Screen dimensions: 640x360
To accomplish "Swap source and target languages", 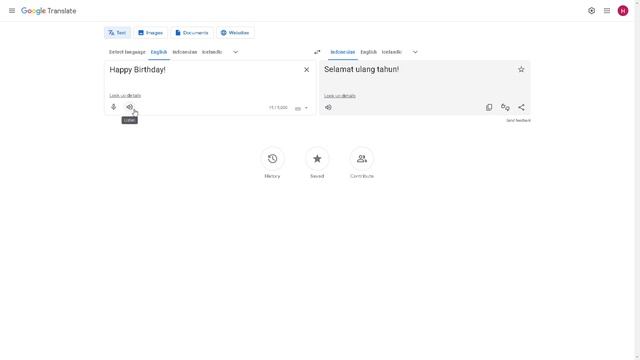I will coord(317,52).
